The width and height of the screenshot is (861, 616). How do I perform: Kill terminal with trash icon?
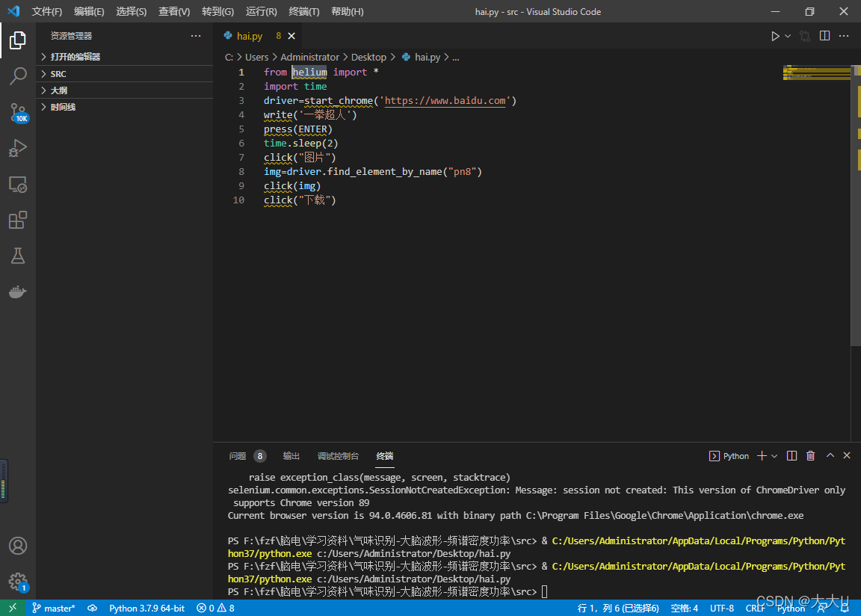click(x=810, y=456)
